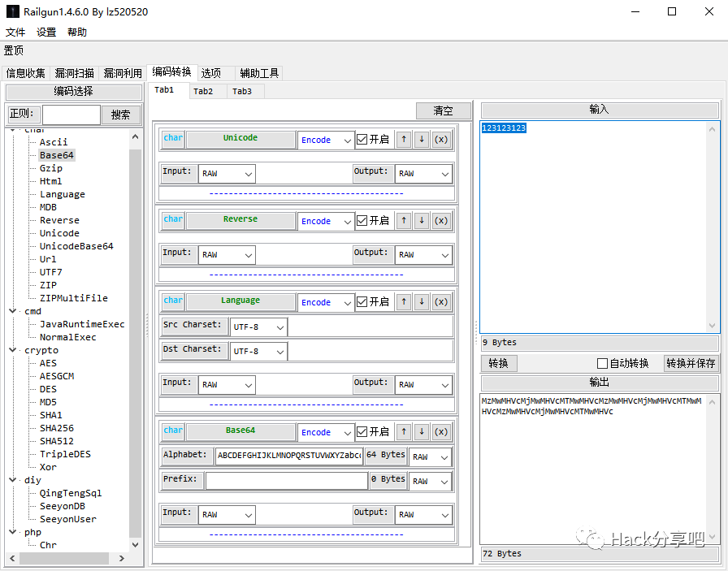Switch to the 漏洞利用 tab

[123, 73]
